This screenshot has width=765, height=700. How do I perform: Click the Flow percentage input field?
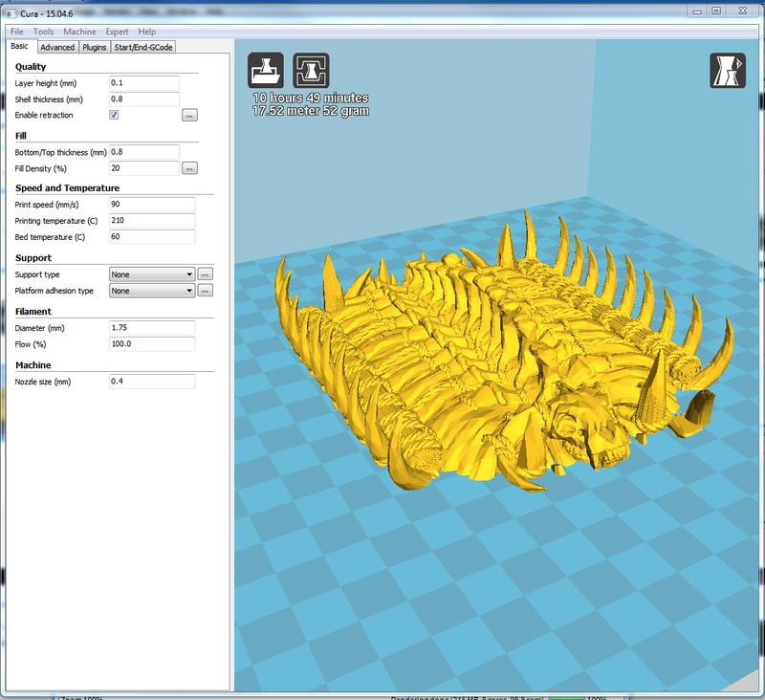point(152,344)
